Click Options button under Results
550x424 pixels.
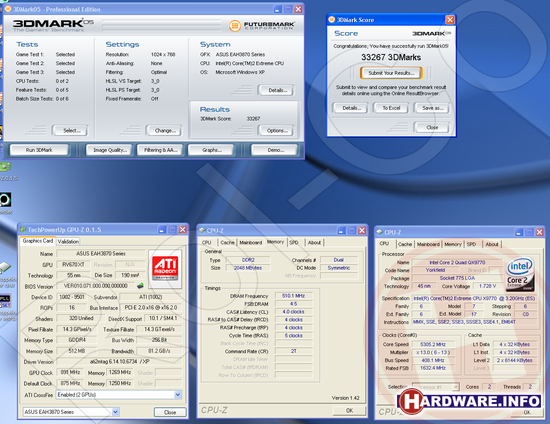click(276, 130)
